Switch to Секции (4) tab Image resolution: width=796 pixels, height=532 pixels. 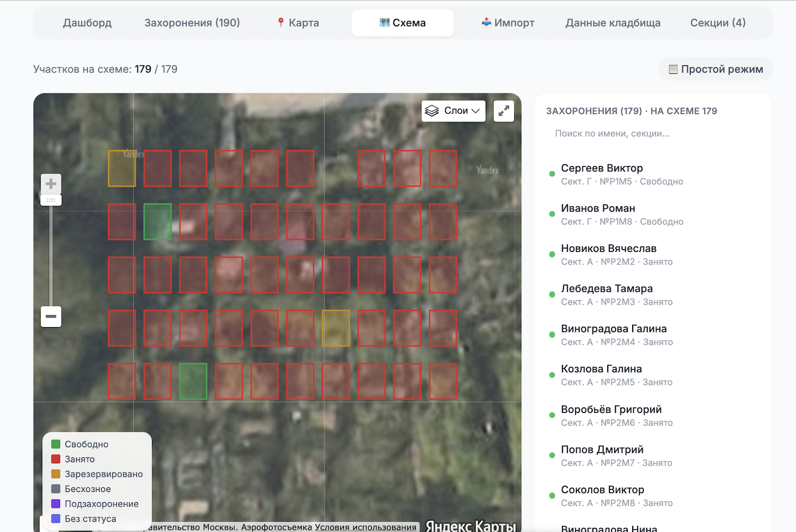[718, 23]
